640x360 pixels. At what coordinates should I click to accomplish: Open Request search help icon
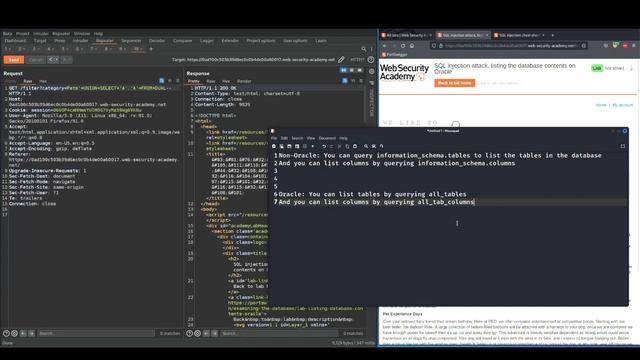coord(6,333)
